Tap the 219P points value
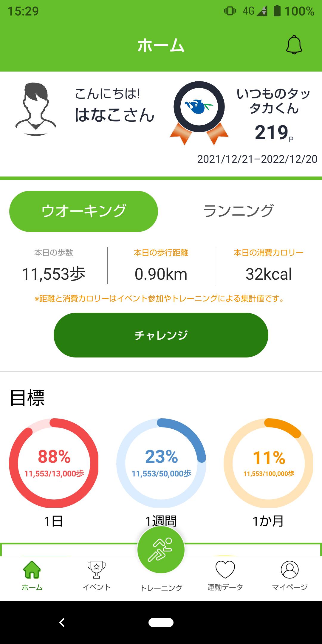The height and width of the screenshot is (644, 322). 274,133
